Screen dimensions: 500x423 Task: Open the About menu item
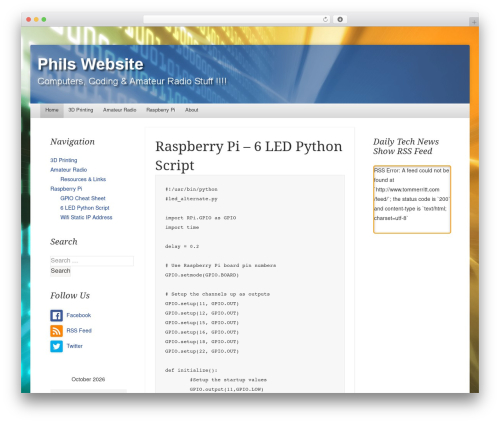click(x=192, y=110)
